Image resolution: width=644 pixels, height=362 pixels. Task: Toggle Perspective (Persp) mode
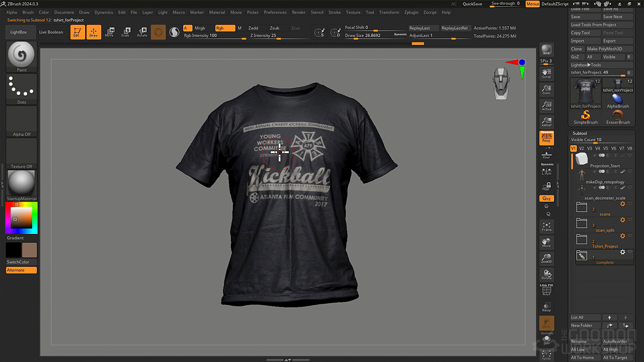546,138
